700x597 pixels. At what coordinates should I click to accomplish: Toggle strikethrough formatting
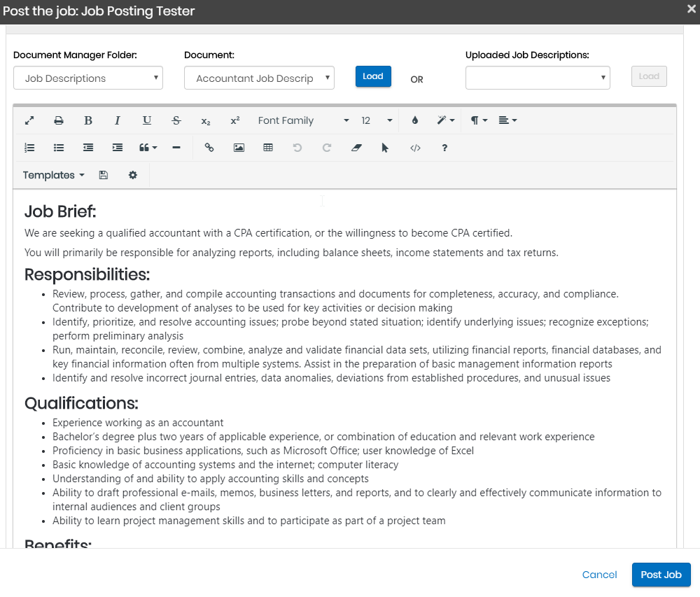(176, 120)
